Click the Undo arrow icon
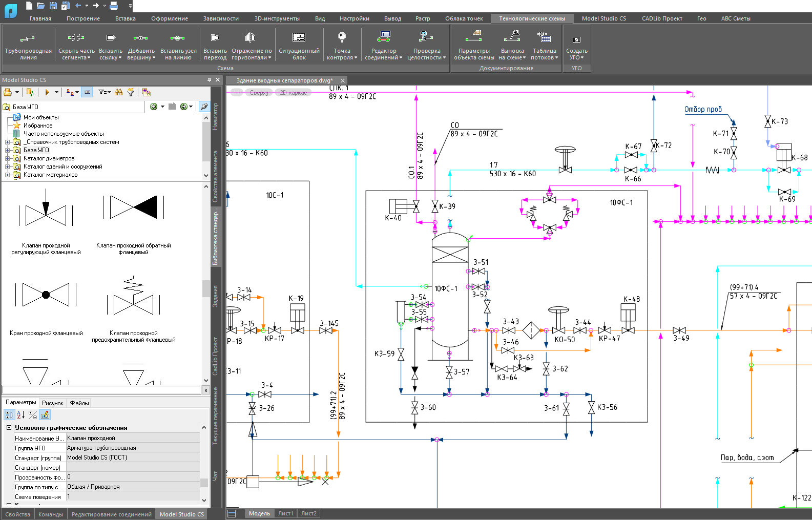Image resolution: width=812 pixels, height=520 pixels. point(78,6)
